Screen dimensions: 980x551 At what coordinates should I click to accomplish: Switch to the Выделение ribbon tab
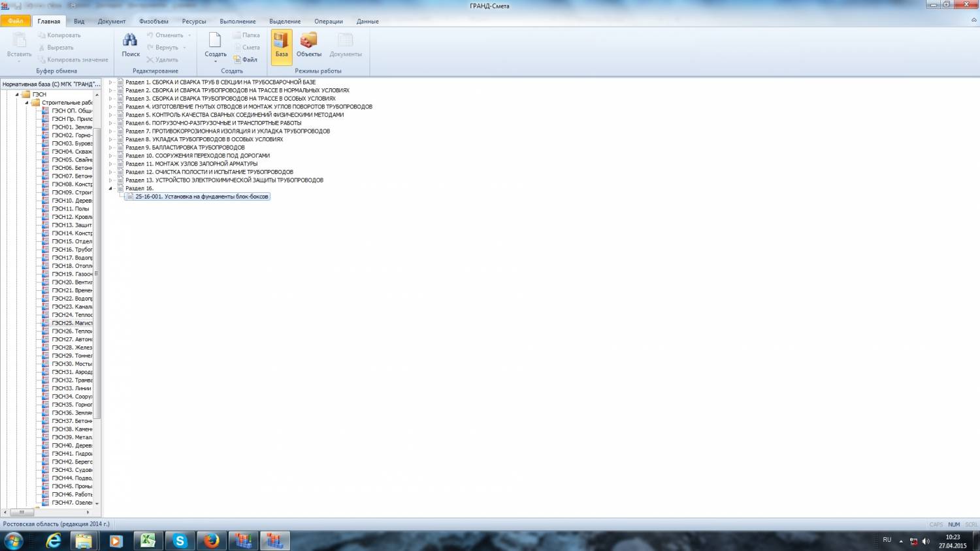pyautogui.click(x=285, y=22)
